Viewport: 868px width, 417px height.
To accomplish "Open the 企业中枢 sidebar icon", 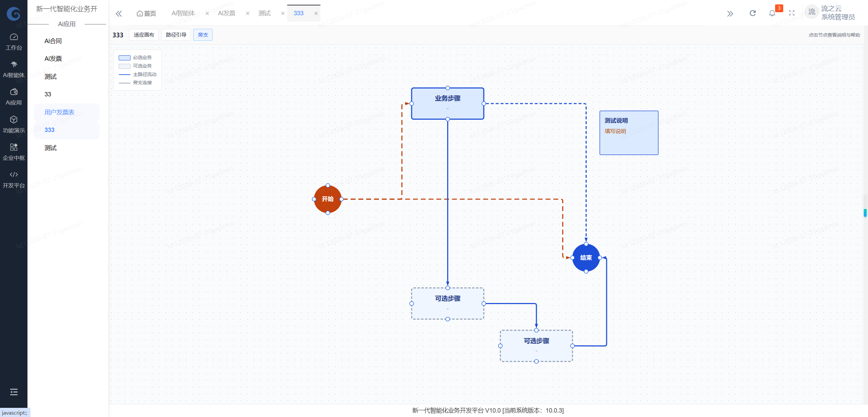I will 14,152.
